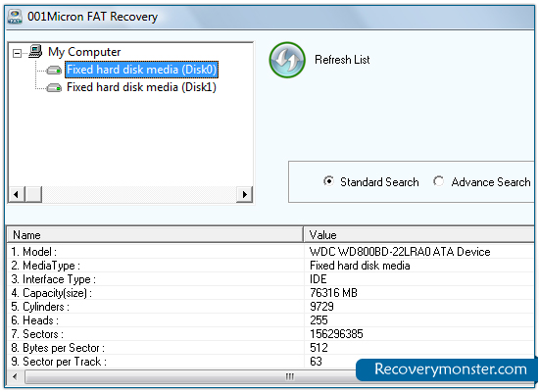Screen dimensions: 539x392
Task: Click the details list left scroll arrow
Action: pos(15,376)
